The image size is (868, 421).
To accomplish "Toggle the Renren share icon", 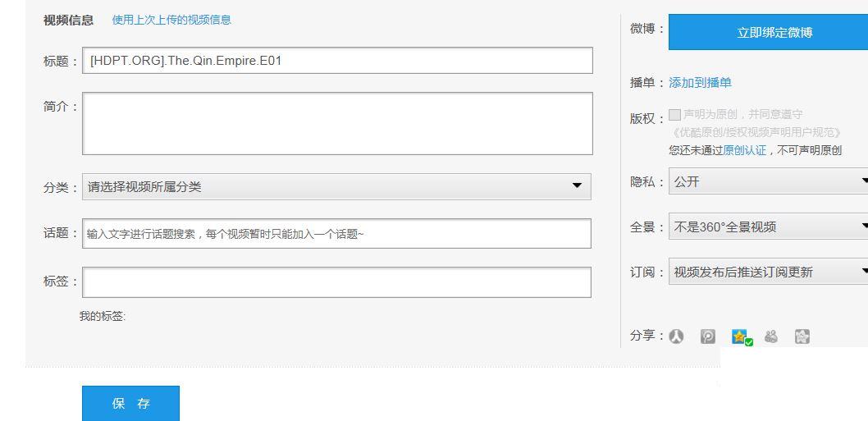I will (676, 336).
